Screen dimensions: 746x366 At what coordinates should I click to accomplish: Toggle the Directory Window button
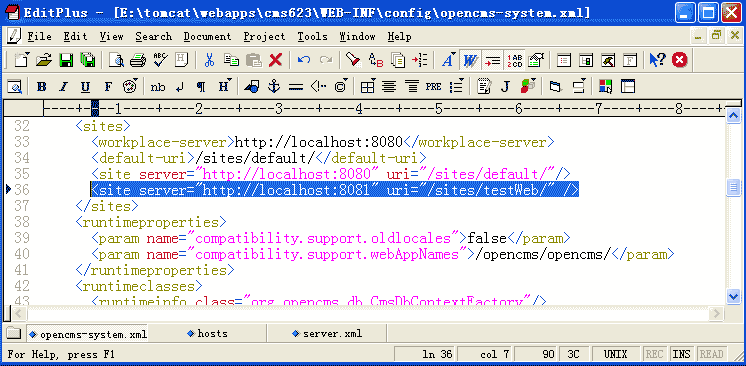[565, 60]
